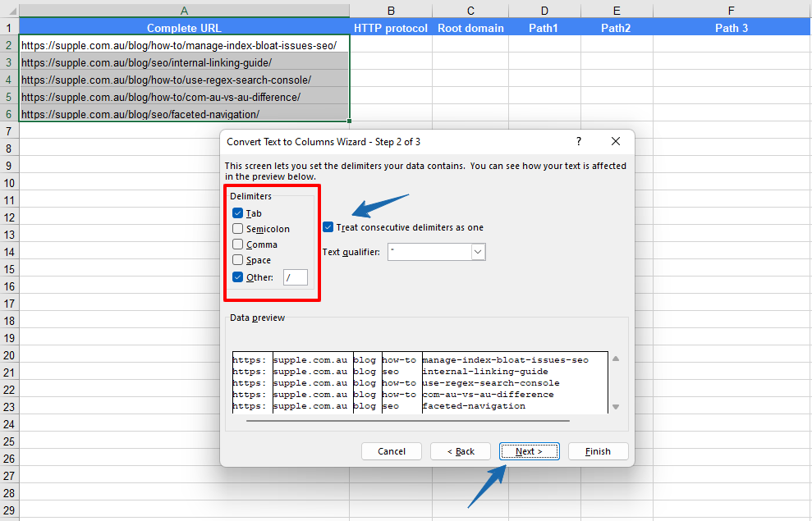This screenshot has height=521, width=812.
Task: Click the Select All corner of the worksheet
Action: 11,11
